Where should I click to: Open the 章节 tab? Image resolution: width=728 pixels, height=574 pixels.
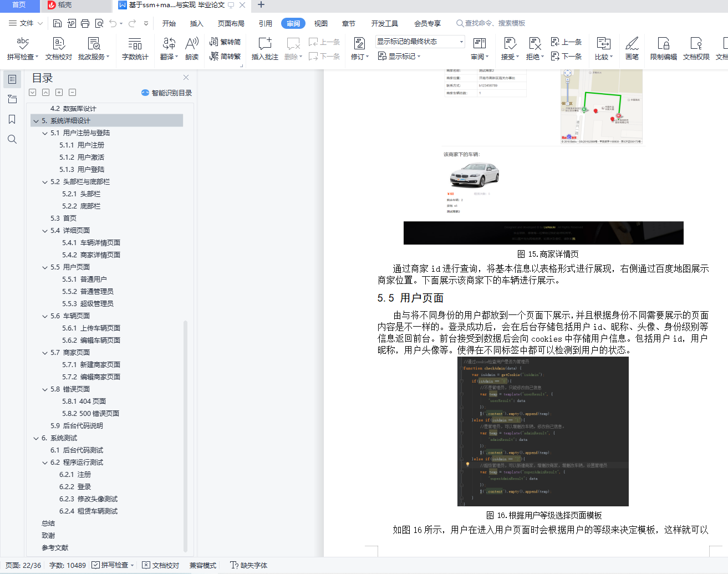(x=349, y=23)
